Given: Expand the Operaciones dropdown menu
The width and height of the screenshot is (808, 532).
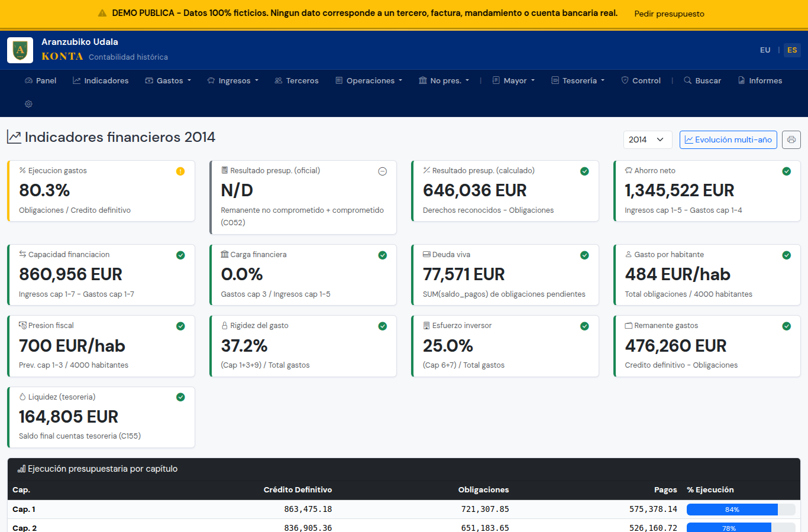Looking at the screenshot, I should (369, 81).
